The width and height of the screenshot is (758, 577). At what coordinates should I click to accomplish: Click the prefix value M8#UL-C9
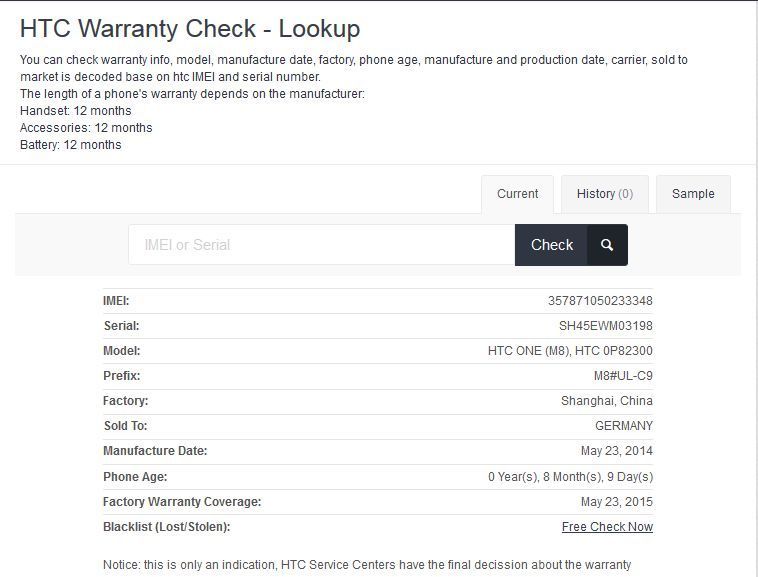pyautogui.click(x=623, y=375)
